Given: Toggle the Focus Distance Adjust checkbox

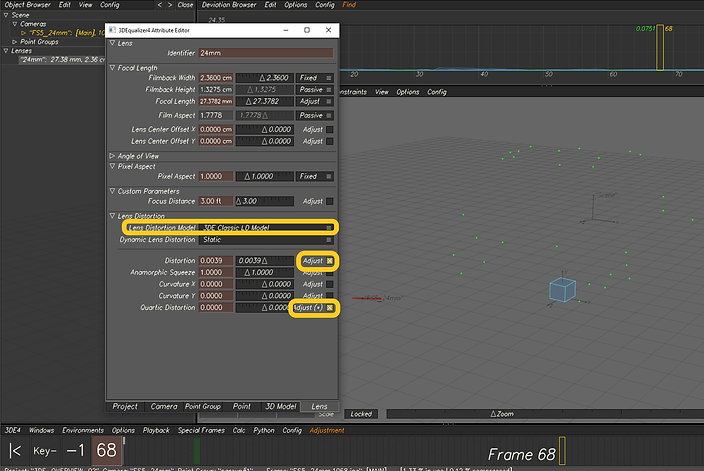Looking at the screenshot, I should coord(330,201).
